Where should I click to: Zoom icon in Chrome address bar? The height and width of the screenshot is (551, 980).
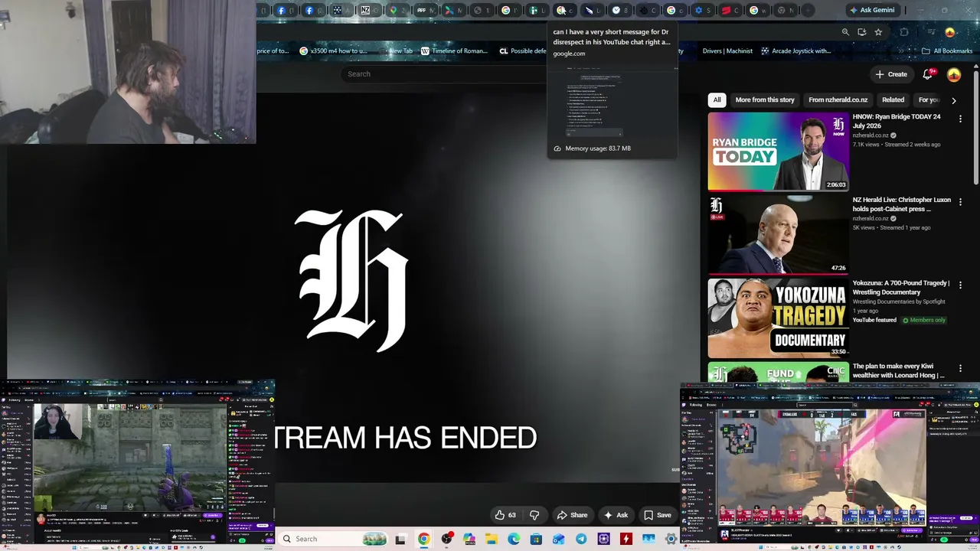click(845, 32)
